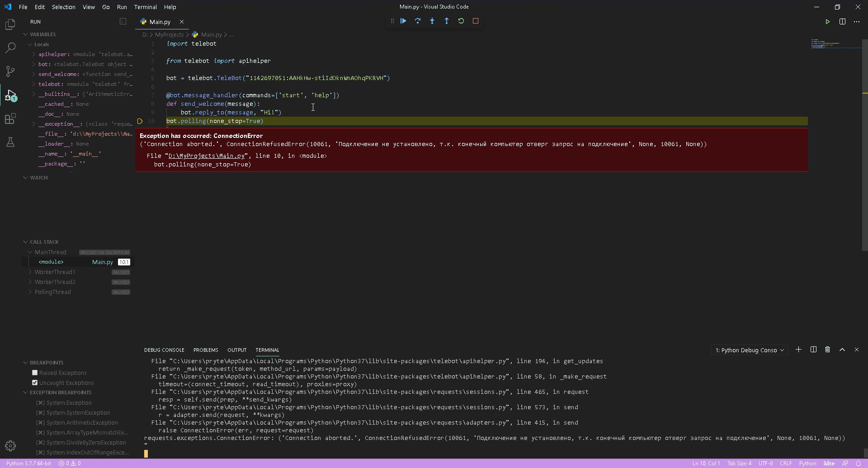This screenshot has width=868, height=468.
Task: Click the editor vertical scrollbar
Action: tap(865, 145)
